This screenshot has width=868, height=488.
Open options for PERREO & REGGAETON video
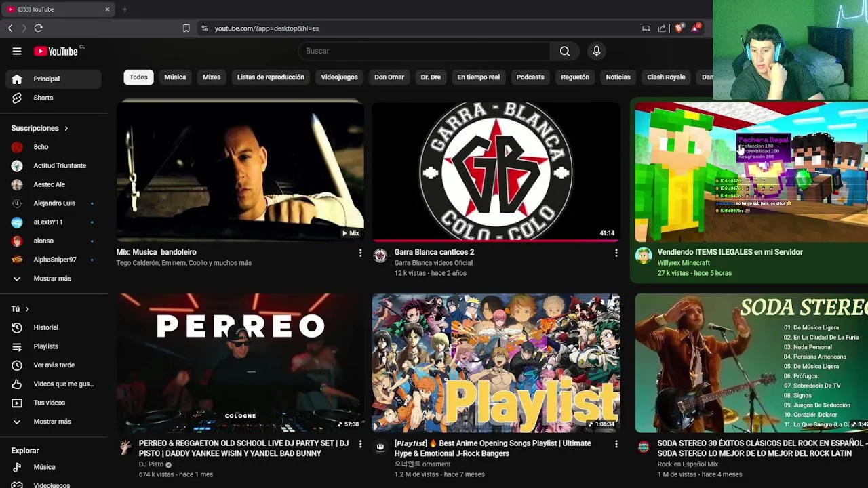point(360,444)
